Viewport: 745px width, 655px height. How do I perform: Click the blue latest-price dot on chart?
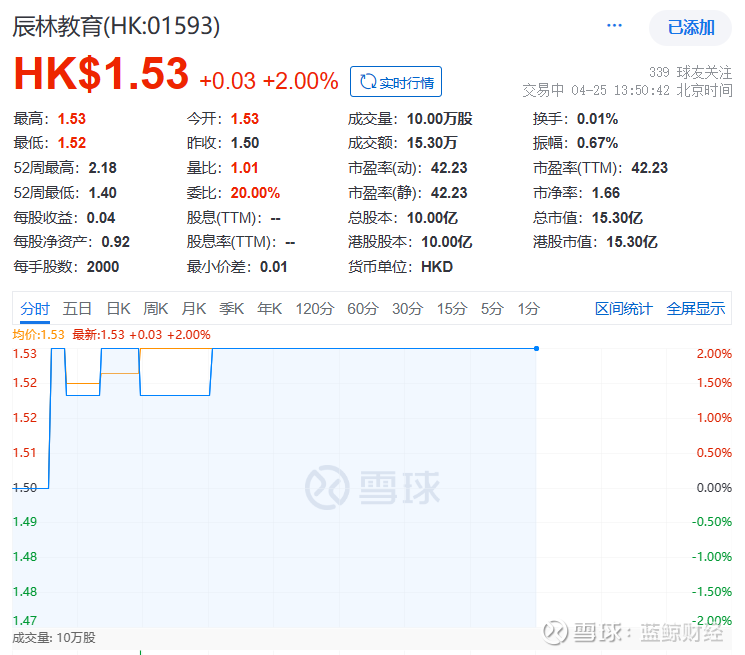[536, 349]
